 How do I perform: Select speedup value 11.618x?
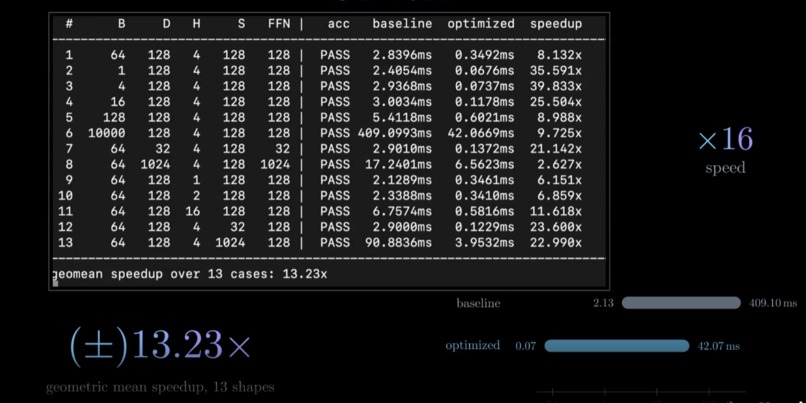[556, 211]
